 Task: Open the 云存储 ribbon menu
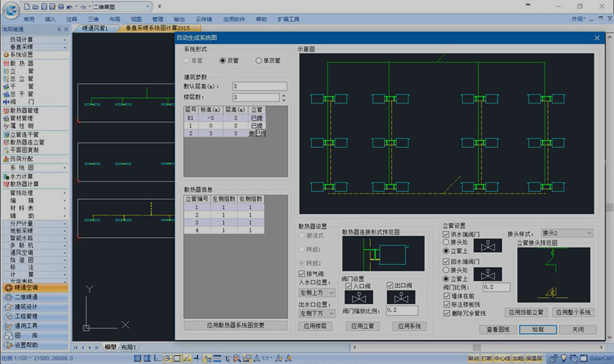tap(204, 20)
